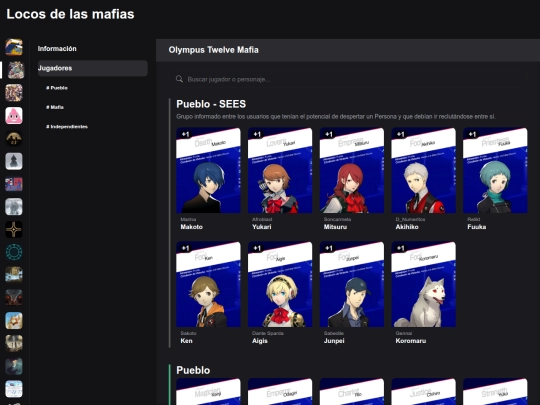The height and width of the screenshot is (405, 540).
Task: Click the player name Dante Sparda
Action: click(268, 333)
